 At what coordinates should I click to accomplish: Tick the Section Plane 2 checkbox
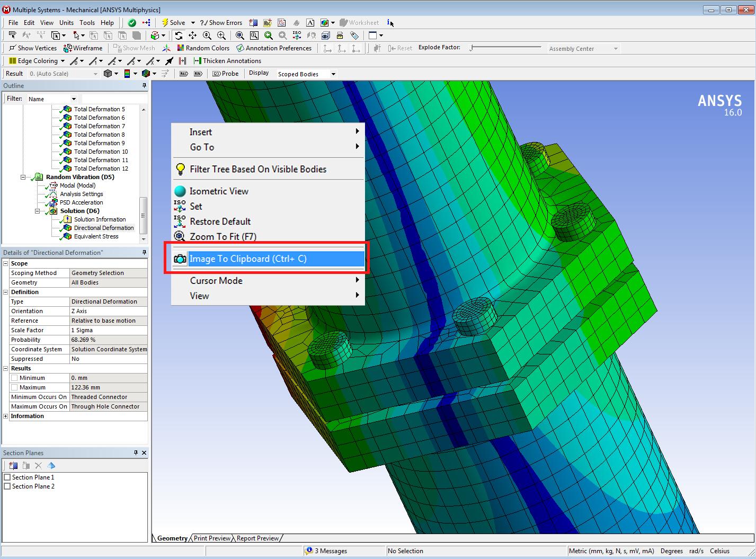[7, 486]
